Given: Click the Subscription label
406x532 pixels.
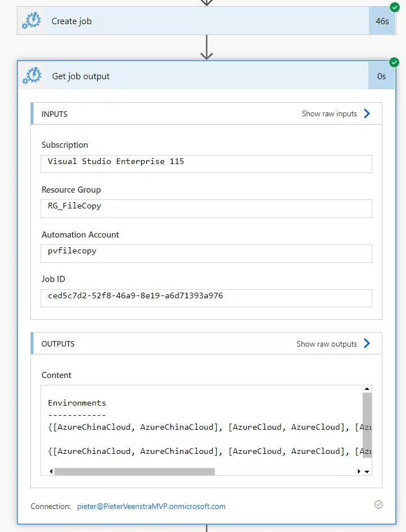Looking at the screenshot, I should click(65, 145).
